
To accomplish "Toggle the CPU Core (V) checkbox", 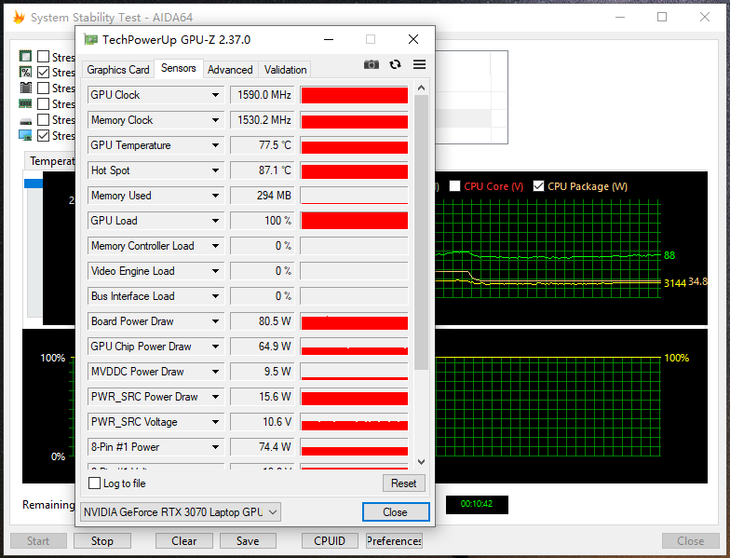I will 455,186.
